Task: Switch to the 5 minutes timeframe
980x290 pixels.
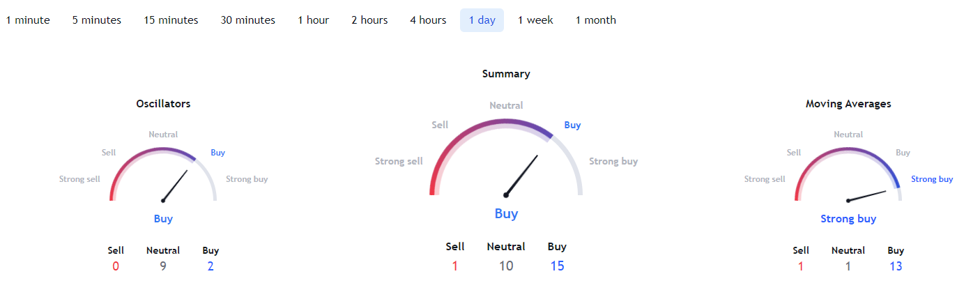Action: pyautogui.click(x=97, y=20)
